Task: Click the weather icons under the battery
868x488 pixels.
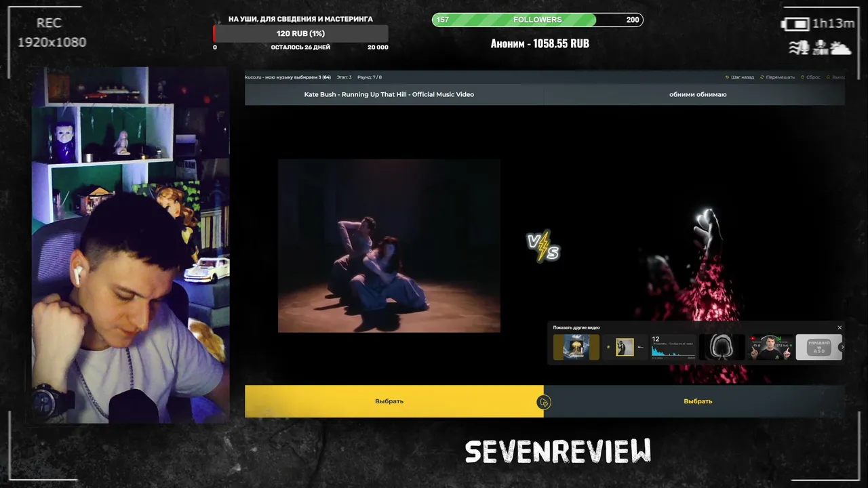Action: (x=820, y=47)
